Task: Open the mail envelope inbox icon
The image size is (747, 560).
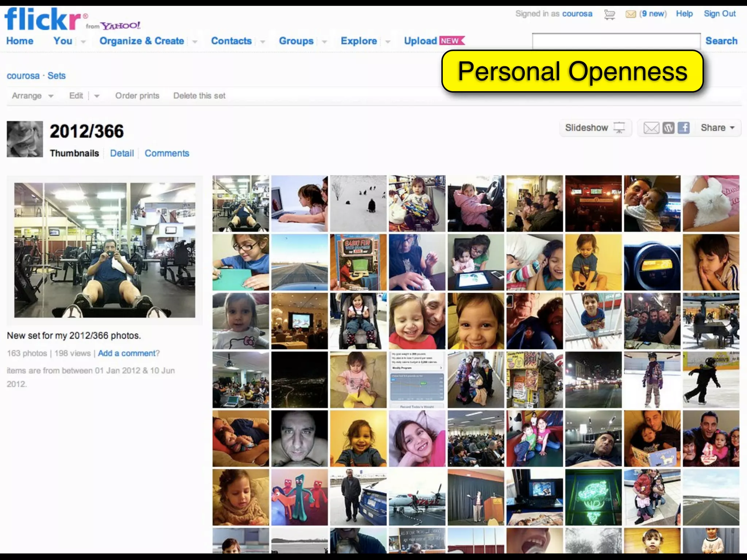Action: (x=631, y=14)
